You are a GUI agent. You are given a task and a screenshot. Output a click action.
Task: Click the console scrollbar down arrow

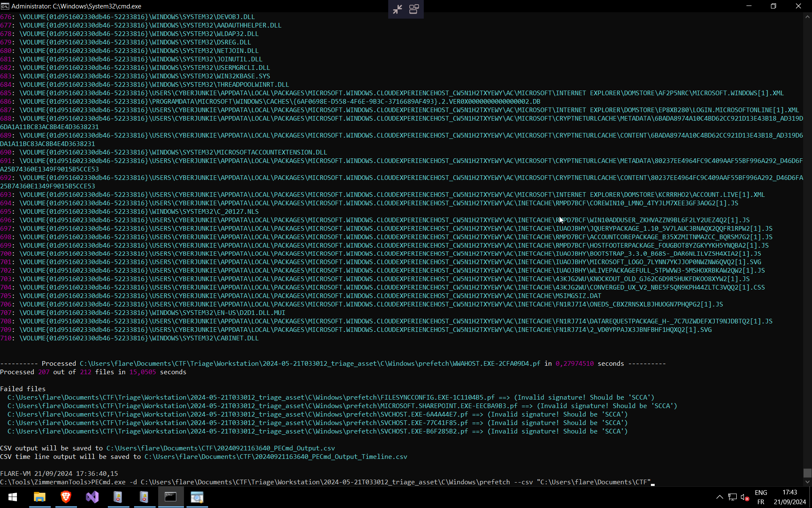pos(807,482)
